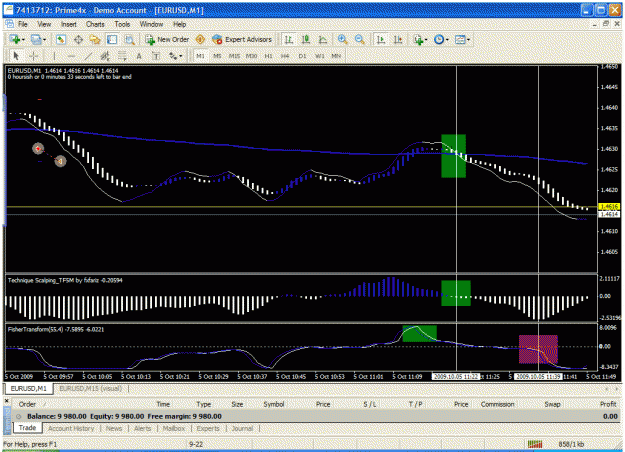625x452 pixels.
Task: Open the Strategy Tester magnifier icon
Action: (129, 39)
